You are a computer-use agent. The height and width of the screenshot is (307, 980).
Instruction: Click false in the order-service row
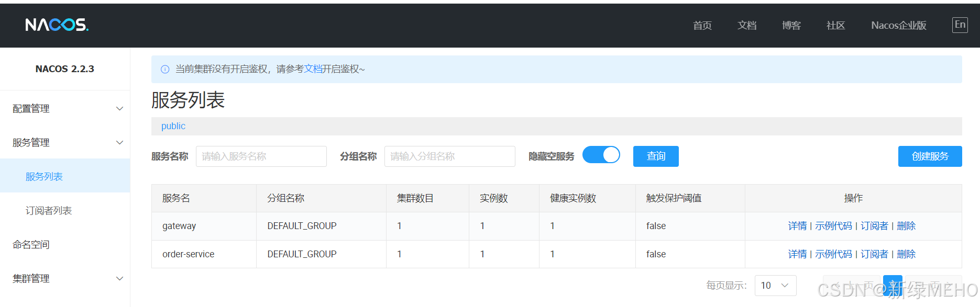656,254
